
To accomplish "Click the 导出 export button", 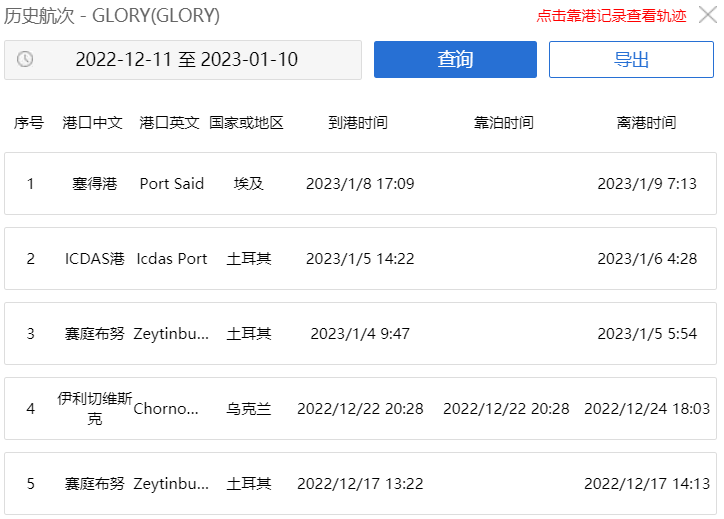I will [x=631, y=60].
